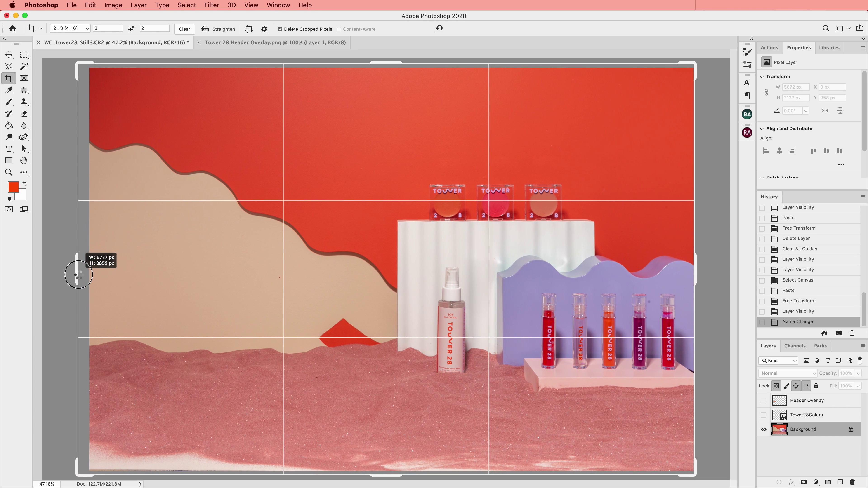Select the Paint Bucket tool
This screenshot has width=868, height=488.
(9, 125)
